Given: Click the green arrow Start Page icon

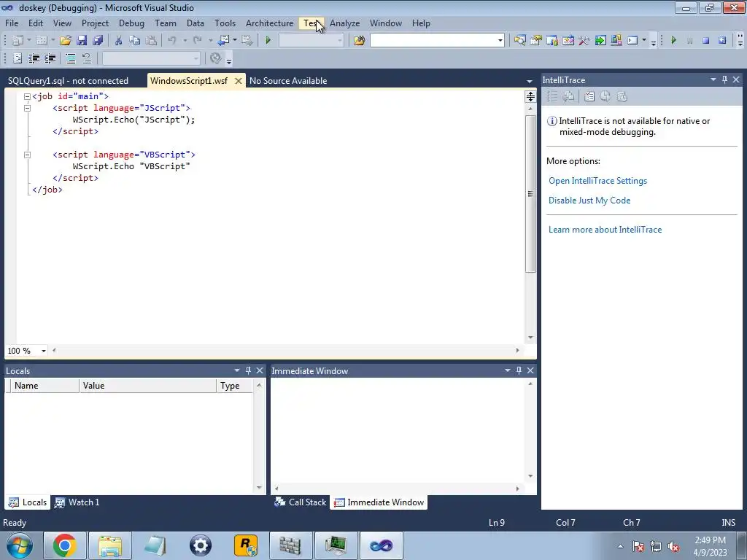Looking at the screenshot, I should point(600,41).
